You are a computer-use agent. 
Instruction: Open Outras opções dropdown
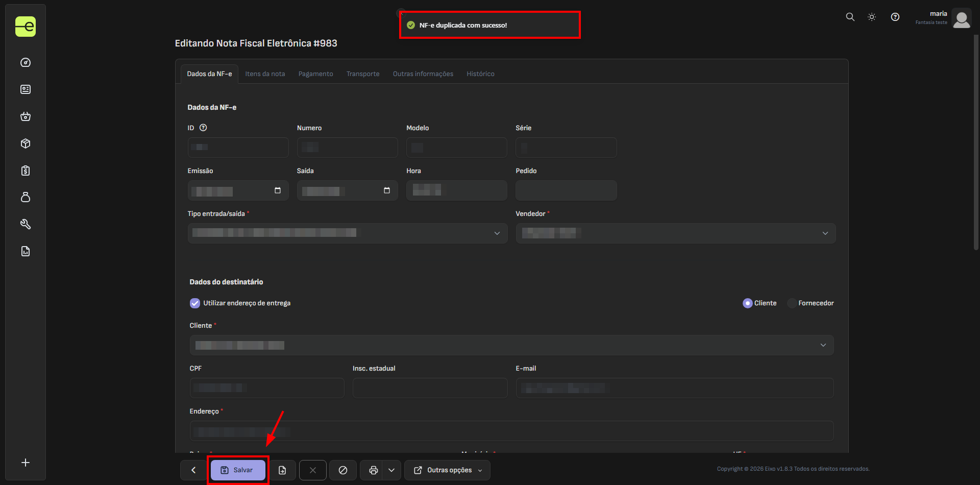click(x=448, y=470)
